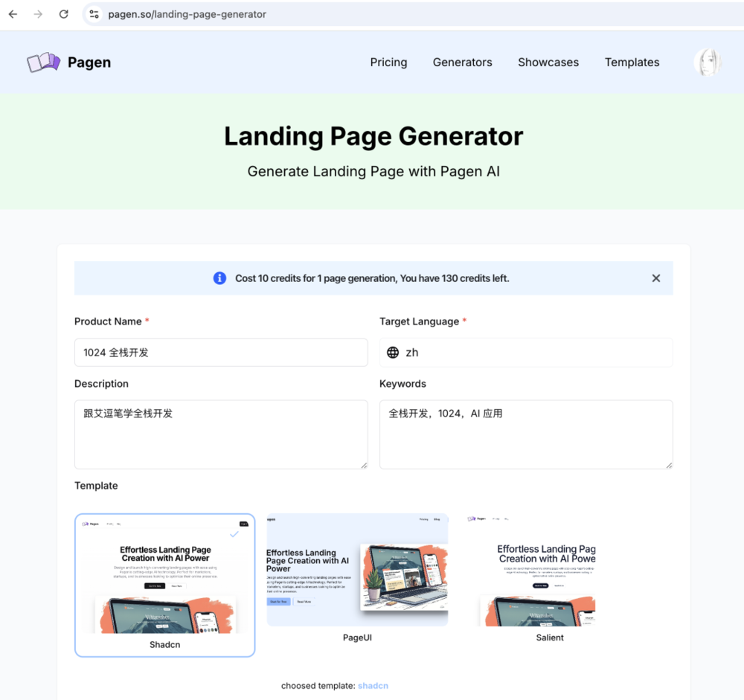Dismiss the credits notice banner
This screenshot has width=744, height=700.
pos(655,278)
